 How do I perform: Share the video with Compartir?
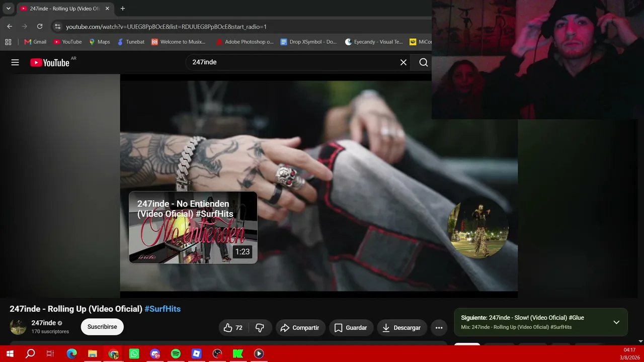coord(300,328)
